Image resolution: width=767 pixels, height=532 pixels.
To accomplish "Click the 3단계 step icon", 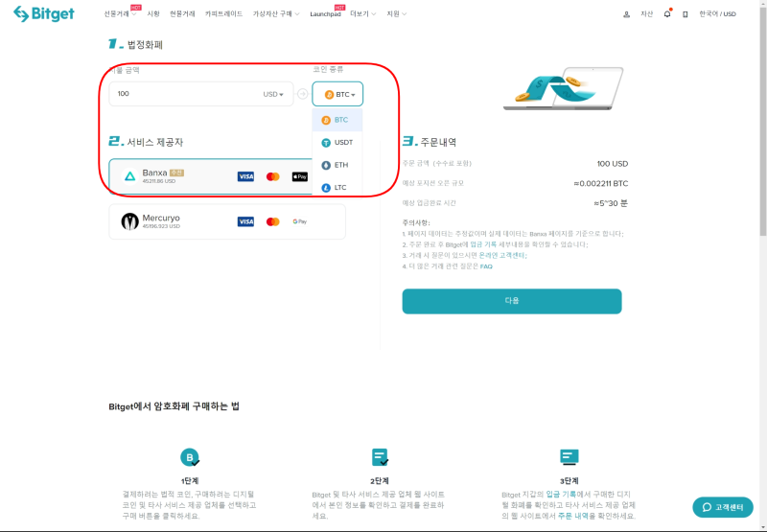I will pos(569,457).
